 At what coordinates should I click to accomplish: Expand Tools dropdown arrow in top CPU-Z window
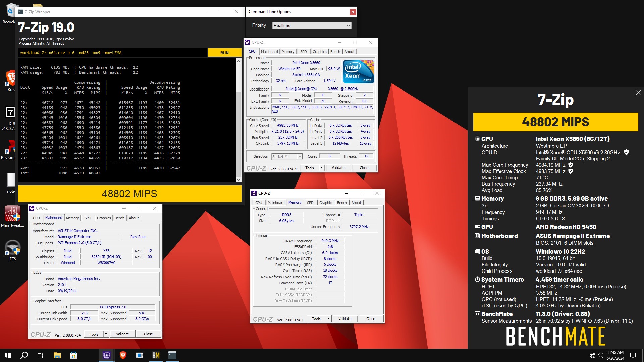point(322,168)
